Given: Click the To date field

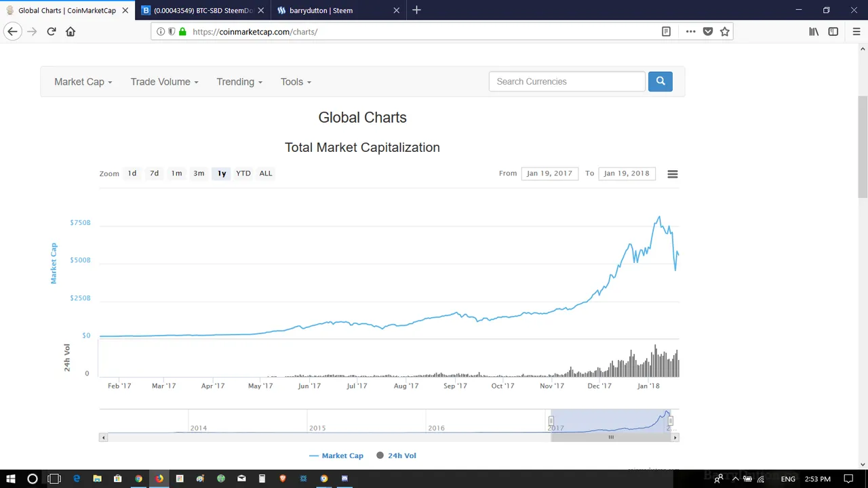Looking at the screenshot, I should 627,174.
